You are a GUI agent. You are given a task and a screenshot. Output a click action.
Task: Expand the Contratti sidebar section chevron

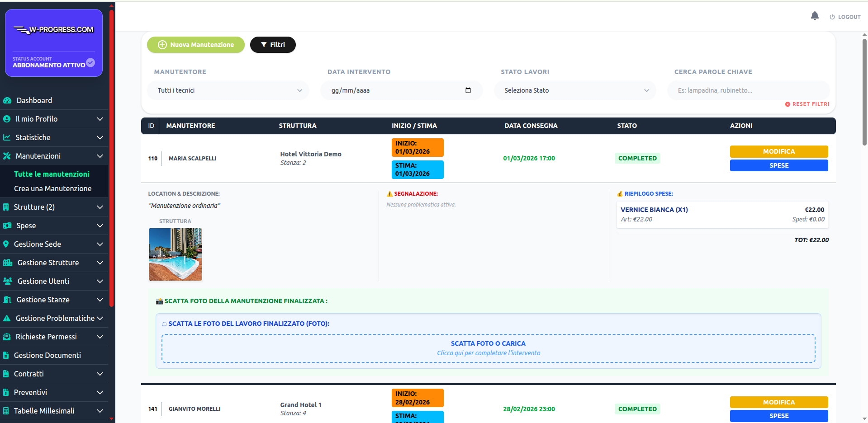pyautogui.click(x=100, y=374)
